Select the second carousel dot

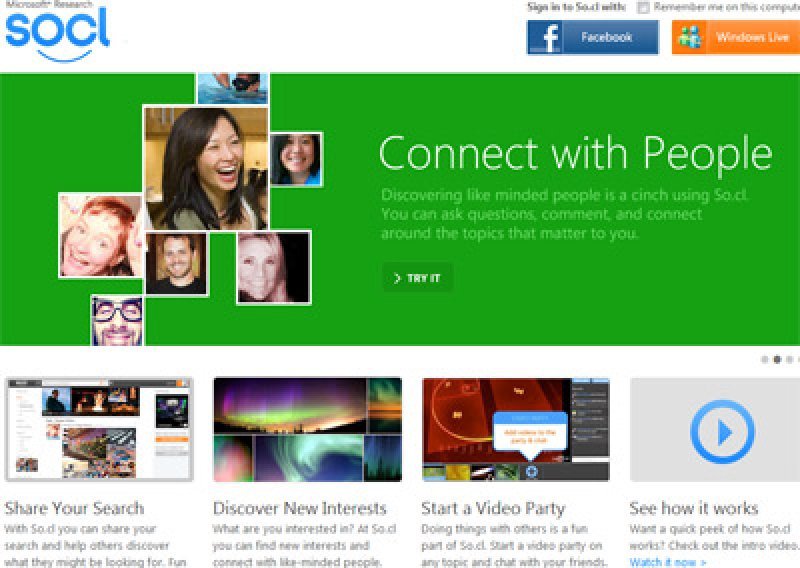[777, 360]
